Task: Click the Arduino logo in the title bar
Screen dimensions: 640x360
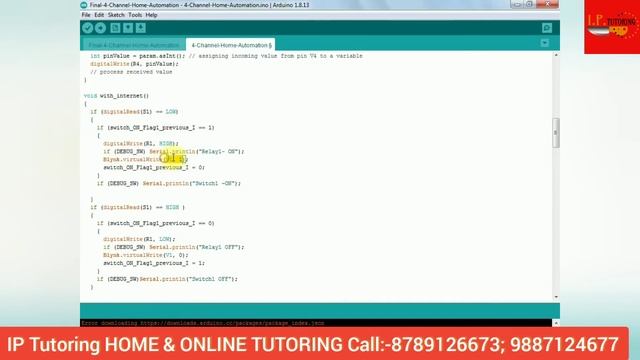Action: click(84, 5)
